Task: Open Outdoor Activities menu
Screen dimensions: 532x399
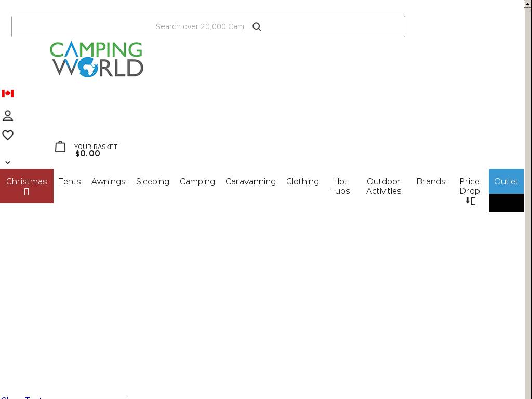Action: tap(383, 186)
